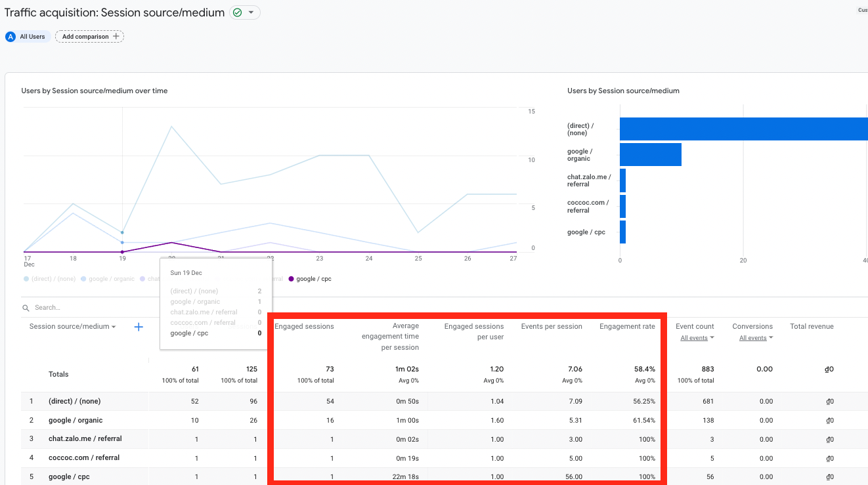
Task: Sort by Engagement rate column header
Action: [626, 326]
